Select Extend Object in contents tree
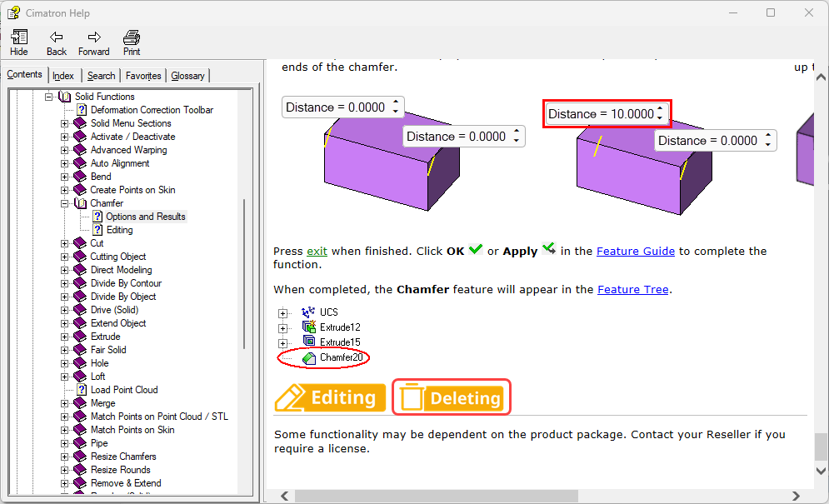The image size is (829, 504). coord(118,323)
